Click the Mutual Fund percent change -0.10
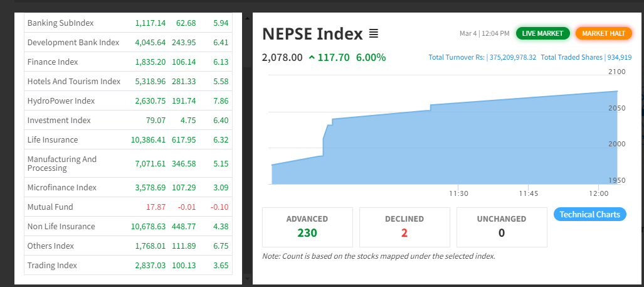 [219, 207]
